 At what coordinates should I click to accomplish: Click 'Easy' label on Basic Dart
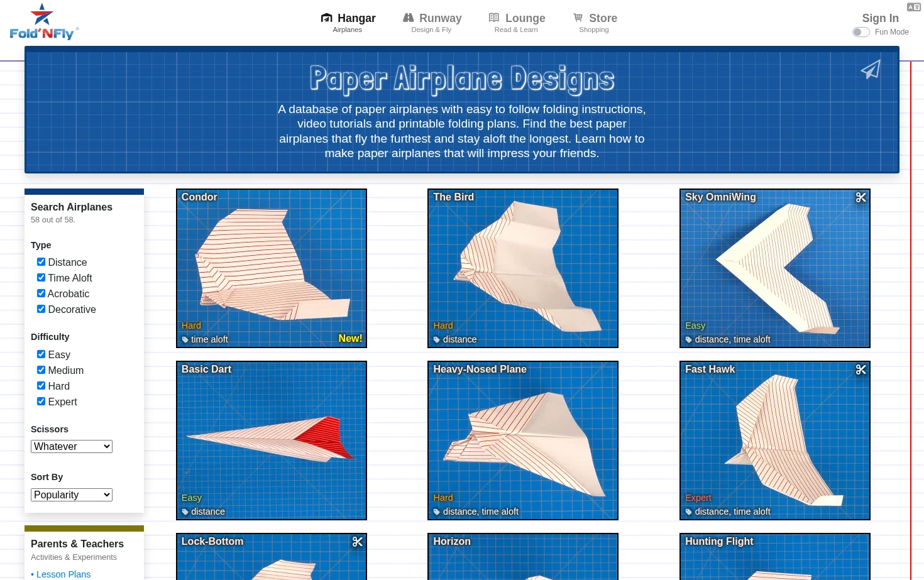pyautogui.click(x=191, y=498)
